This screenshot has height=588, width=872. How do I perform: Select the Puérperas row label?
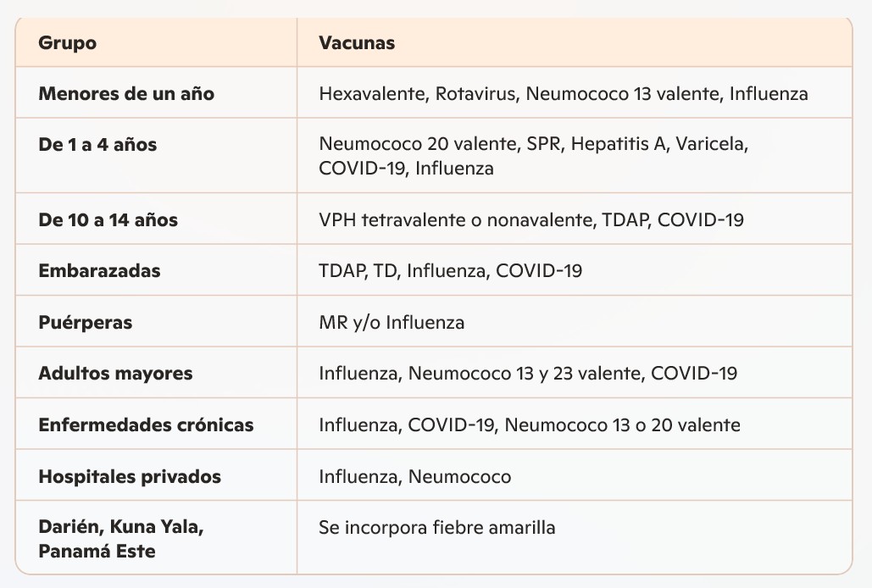(x=85, y=323)
